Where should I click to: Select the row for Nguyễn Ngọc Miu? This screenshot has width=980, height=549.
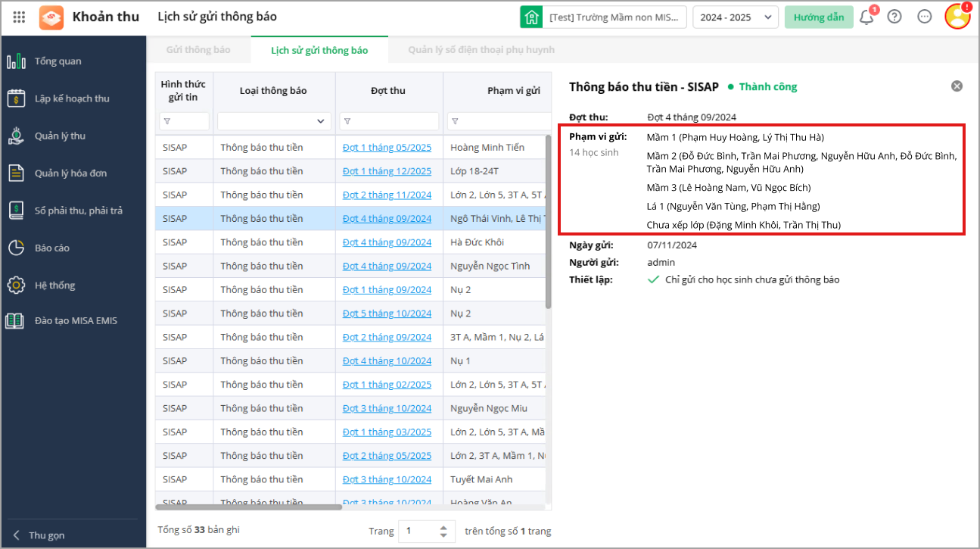point(350,408)
